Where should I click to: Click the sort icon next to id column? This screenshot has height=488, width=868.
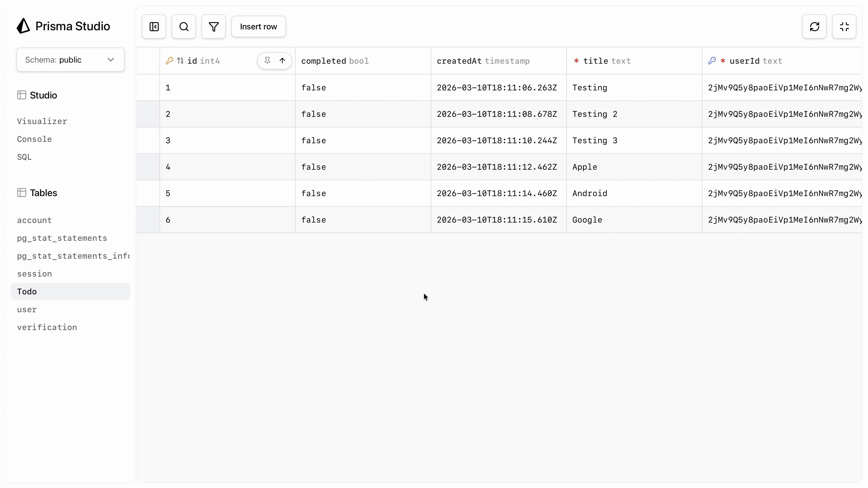point(181,61)
